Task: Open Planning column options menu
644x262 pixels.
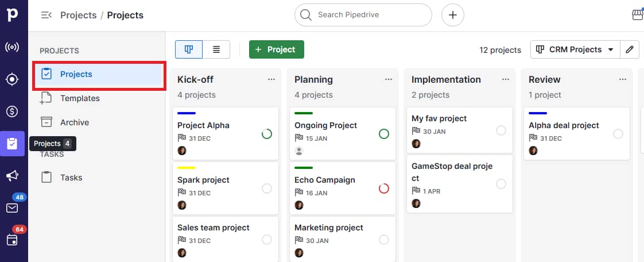Action: (389, 79)
